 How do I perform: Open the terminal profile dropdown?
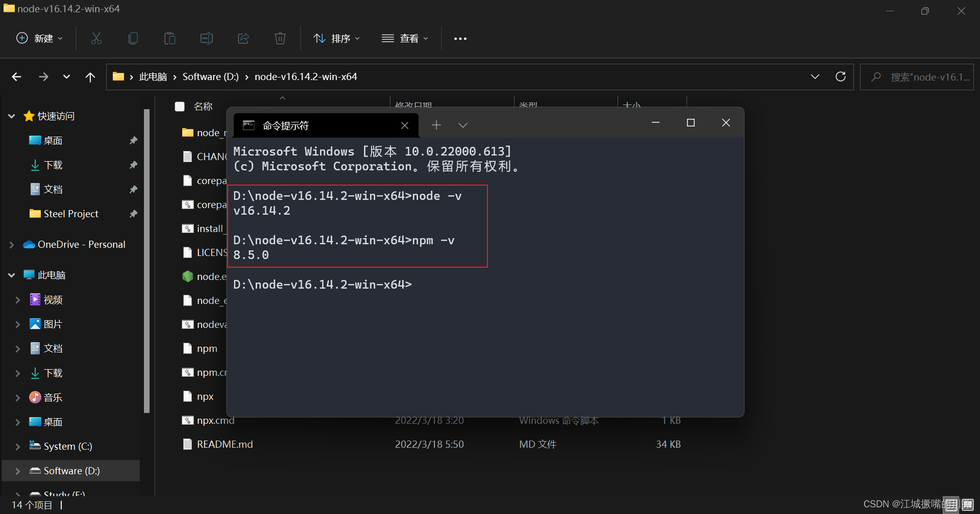[x=463, y=125]
